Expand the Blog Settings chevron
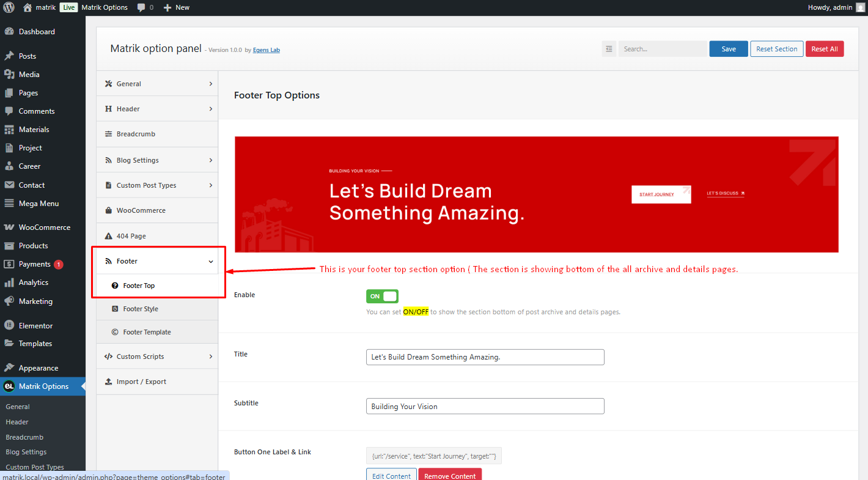This screenshot has width=868, height=480. point(211,160)
